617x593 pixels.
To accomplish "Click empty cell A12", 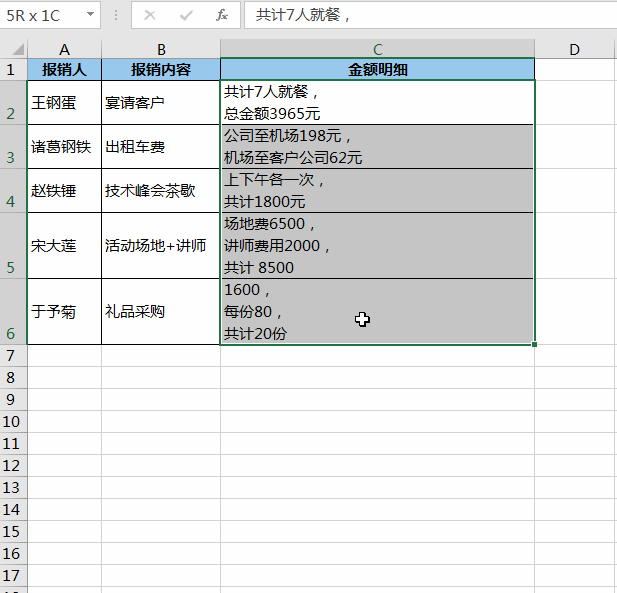I will pyautogui.click(x=64, y=466).
